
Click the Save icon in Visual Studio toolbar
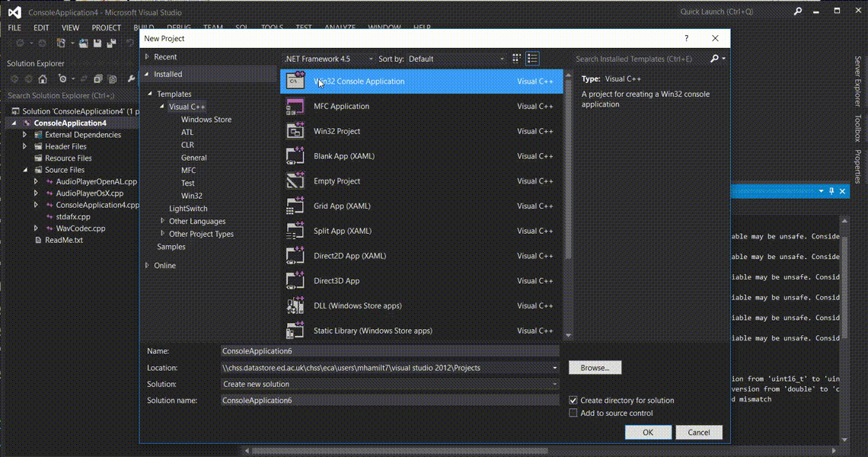click(x=97, y=43)
